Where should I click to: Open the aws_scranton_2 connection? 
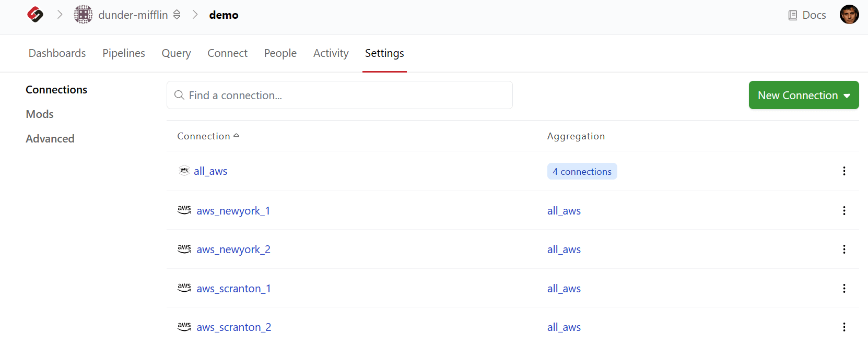[x=234, y=327]
